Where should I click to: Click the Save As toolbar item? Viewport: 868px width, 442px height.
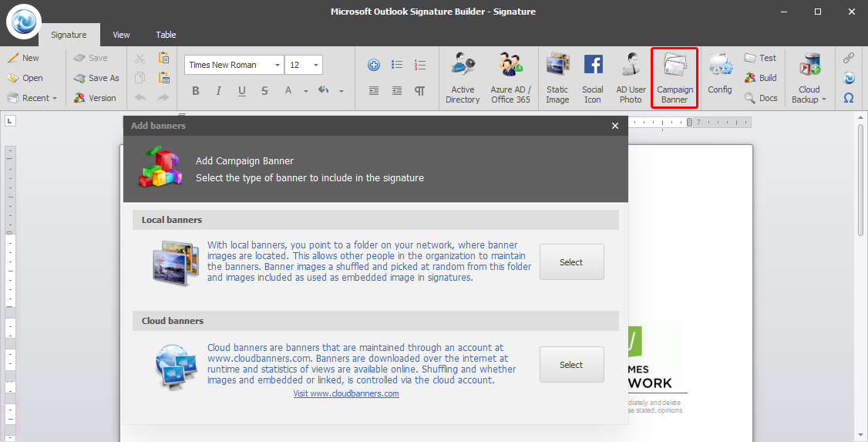[96, 78]
